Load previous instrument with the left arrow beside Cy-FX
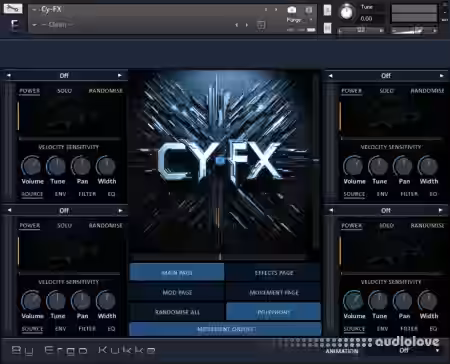This screenshot has width=450, height=364. tap(266, 10)
